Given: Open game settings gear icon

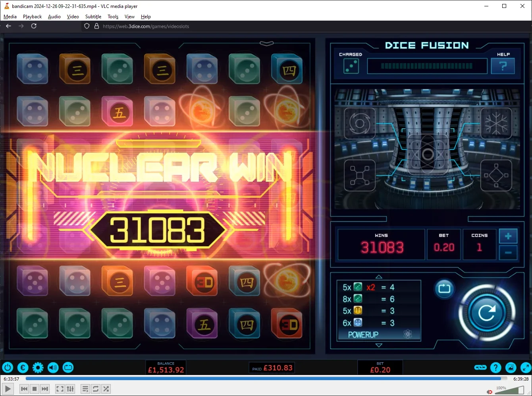Looking at the screenshot, I should (x=38, y=368).
